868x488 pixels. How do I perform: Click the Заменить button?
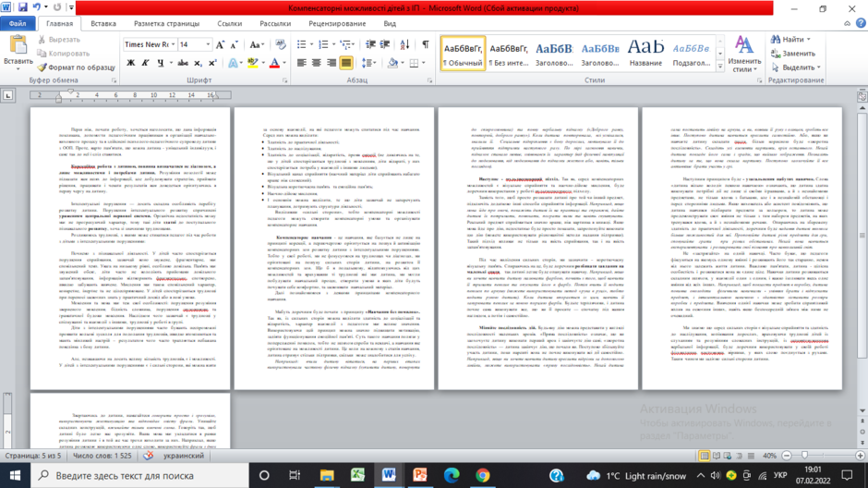[793, 54]
